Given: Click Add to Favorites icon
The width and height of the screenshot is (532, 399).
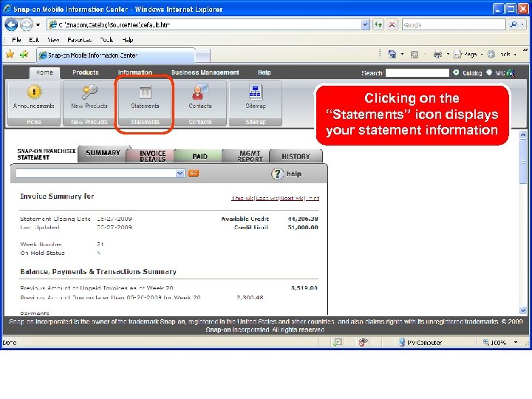Looking at the screenshot, I should click(x=24, y=54).
